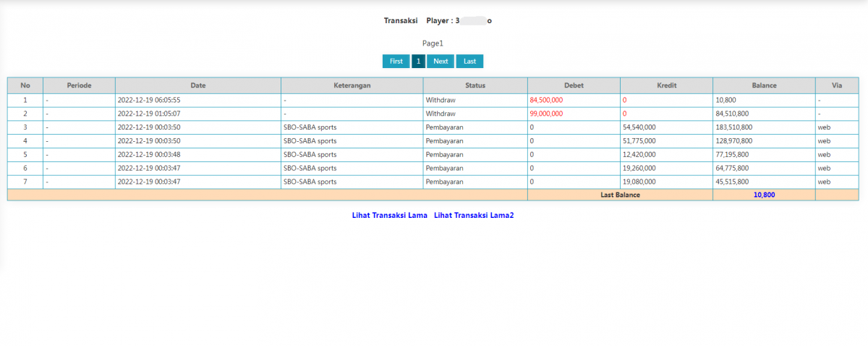Click the Last Balance value 10,800
This screenshot has height=346, width=868.
point(764,195)
